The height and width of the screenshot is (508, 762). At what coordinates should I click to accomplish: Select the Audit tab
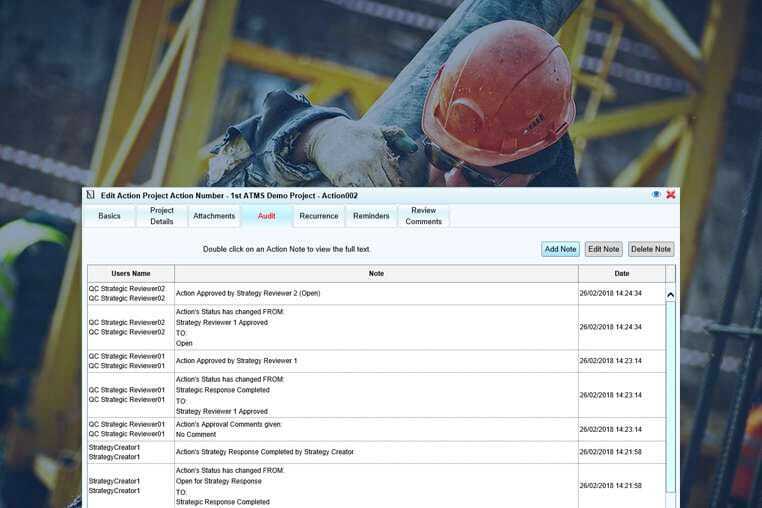[267, 216]
